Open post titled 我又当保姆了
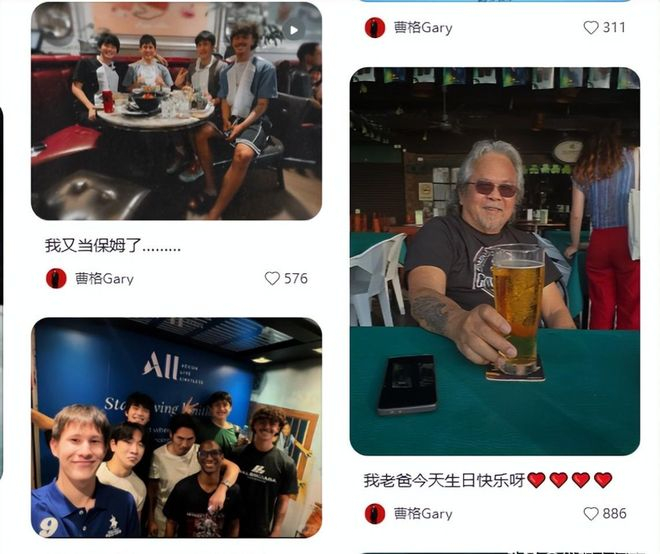The width and height of the screenshot is (660, 554). point(113,245)
